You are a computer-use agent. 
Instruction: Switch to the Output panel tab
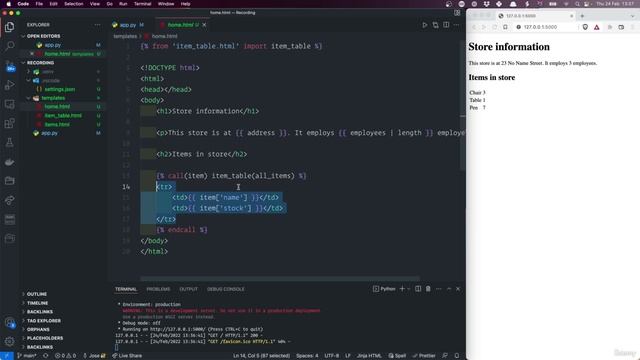tap(188, 289)
